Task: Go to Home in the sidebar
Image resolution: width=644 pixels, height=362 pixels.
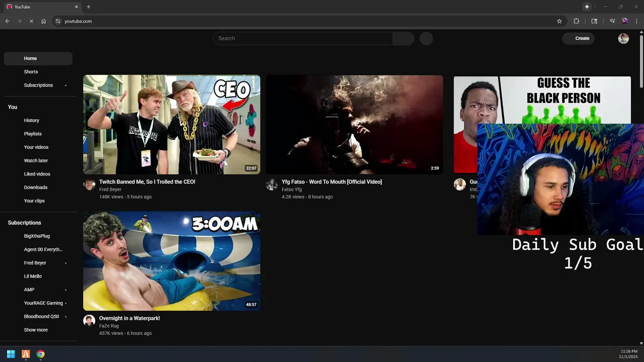Action: 38,58
